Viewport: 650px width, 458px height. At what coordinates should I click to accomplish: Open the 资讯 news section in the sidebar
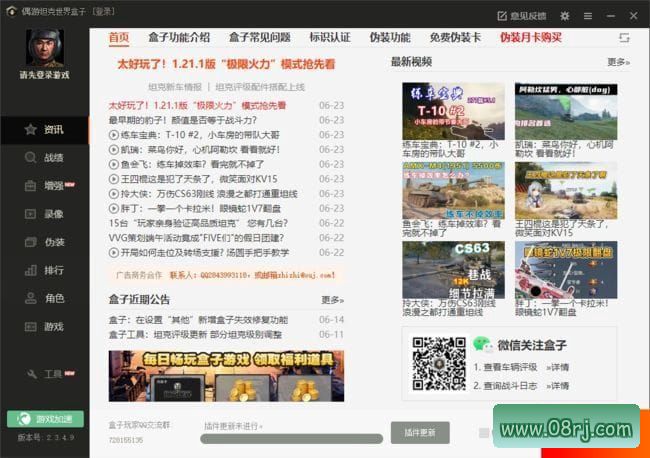tap(44, 130)
